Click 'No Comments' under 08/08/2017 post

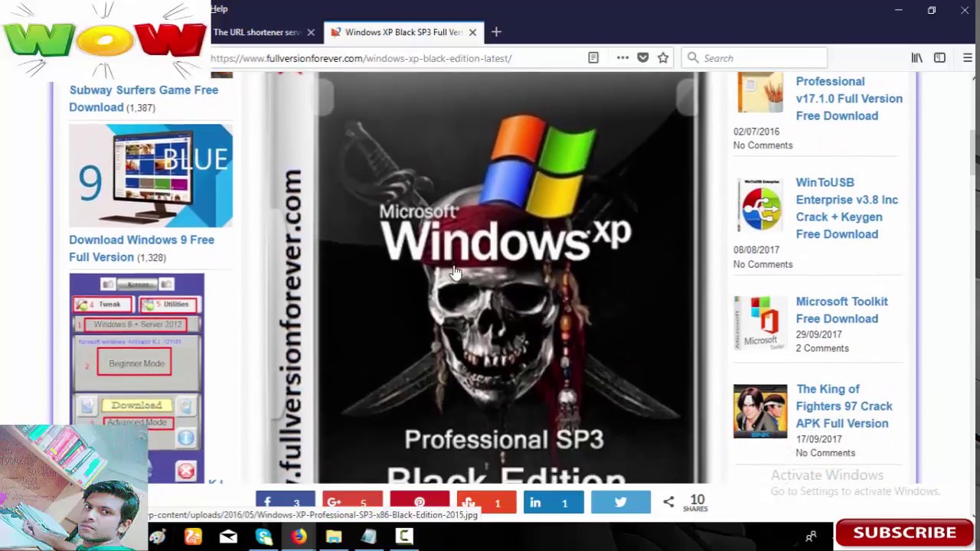tap(763, 264)
